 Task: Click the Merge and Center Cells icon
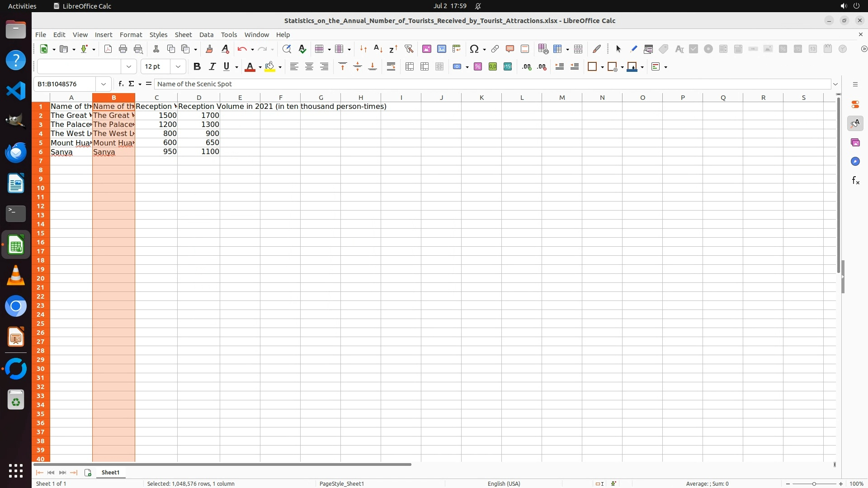(410, 67)
